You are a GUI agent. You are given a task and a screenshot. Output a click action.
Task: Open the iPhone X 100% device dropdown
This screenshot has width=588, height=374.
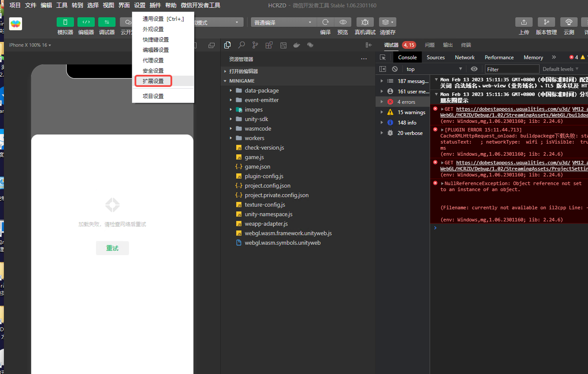coord(30,45)
